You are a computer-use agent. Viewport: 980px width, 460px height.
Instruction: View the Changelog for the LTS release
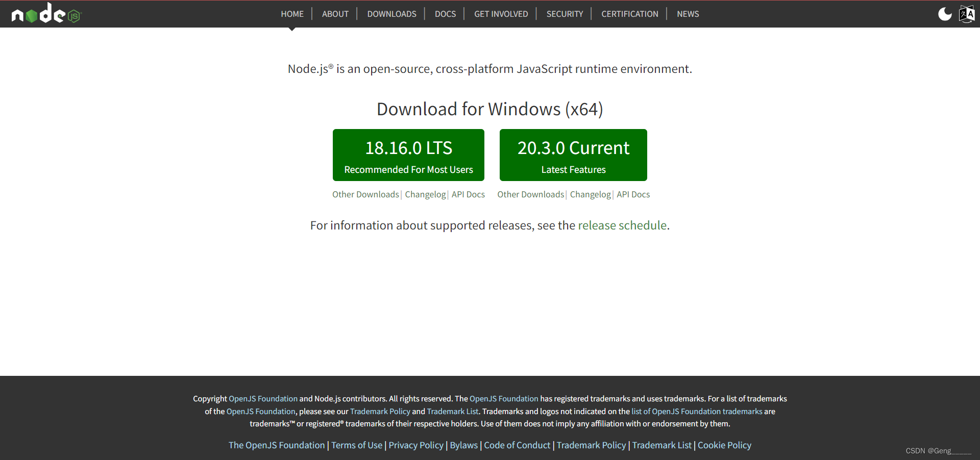click(x=425, y=194)
